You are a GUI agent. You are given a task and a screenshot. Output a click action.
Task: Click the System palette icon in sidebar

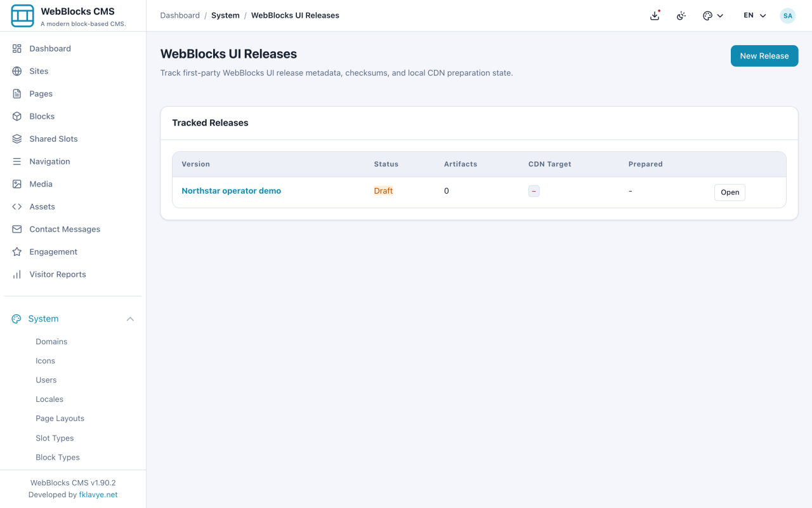[16, 319]
